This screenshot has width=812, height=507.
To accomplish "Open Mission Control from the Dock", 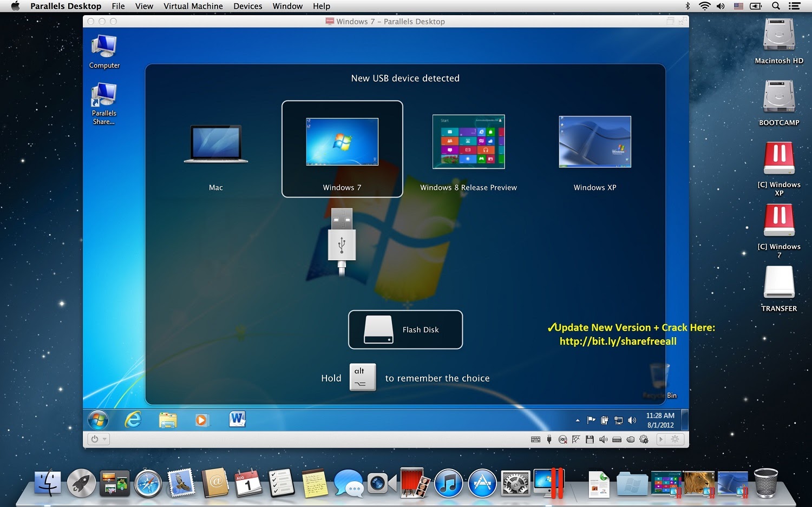I will pos(115,483).
